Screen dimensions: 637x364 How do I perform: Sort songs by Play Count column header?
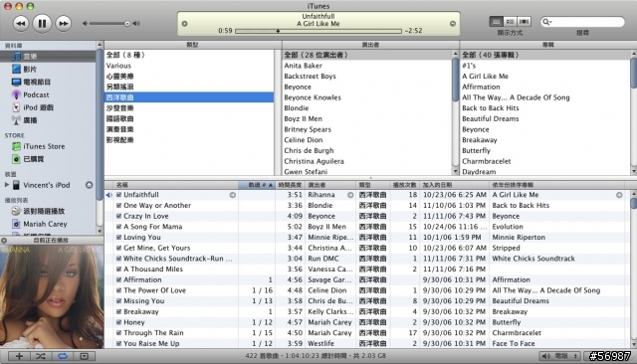(404, 185)
